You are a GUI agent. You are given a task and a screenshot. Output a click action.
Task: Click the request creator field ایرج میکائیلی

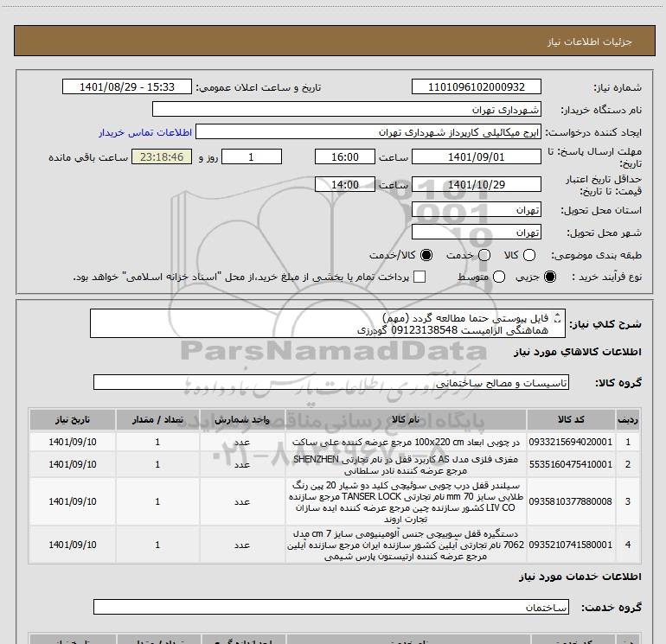point(368,132)
